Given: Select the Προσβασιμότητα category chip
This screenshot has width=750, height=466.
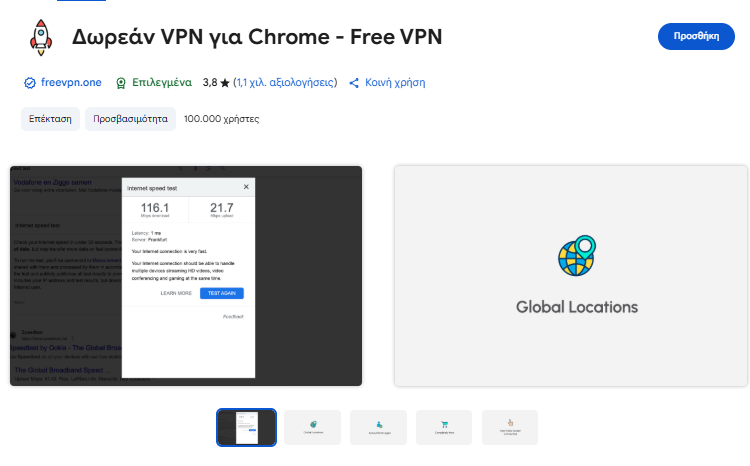Looking at the screenshot, I should pos(130,119).
